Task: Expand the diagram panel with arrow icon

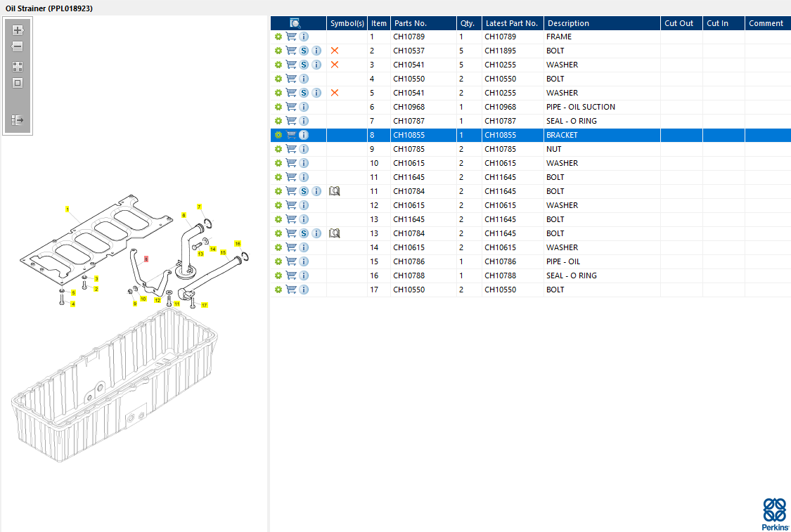Action: [18, 120]
